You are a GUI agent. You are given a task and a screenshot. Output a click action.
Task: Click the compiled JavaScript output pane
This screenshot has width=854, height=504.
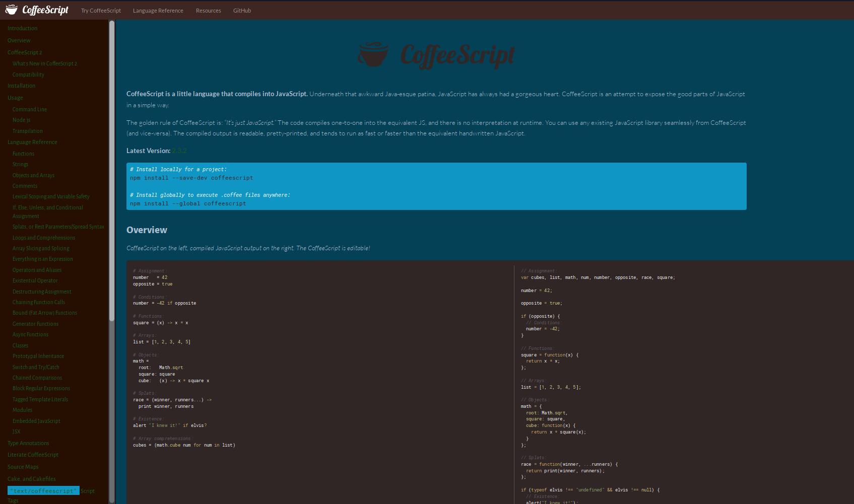[685, 384]
